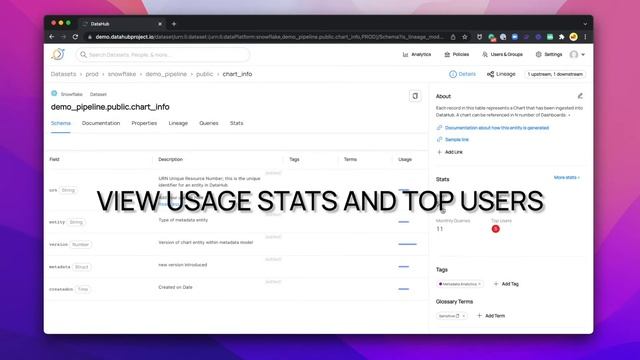Image resolution: width=640 pixels, height=360 pixels.
Task: Click the Snowflake platform icon
Action: coord(54,93)
